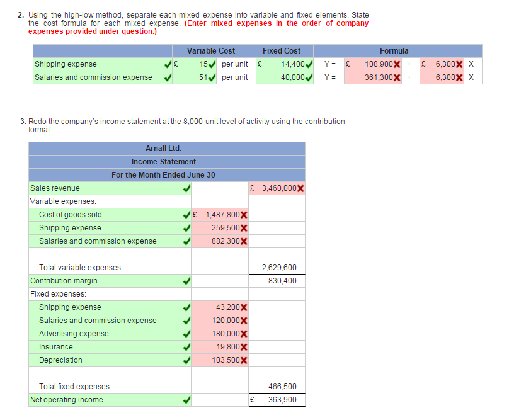Click the fixed Shipping expense 43,200 field

220,307
